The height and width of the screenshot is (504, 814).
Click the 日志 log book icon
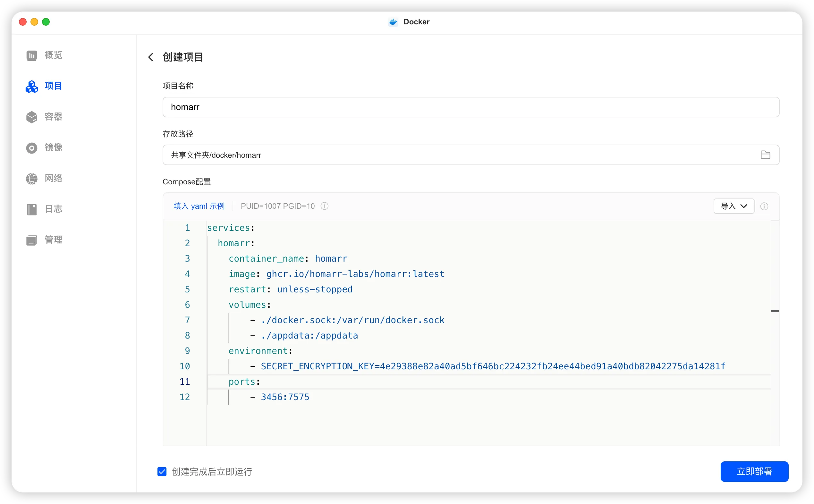click(x=32, y=209)
